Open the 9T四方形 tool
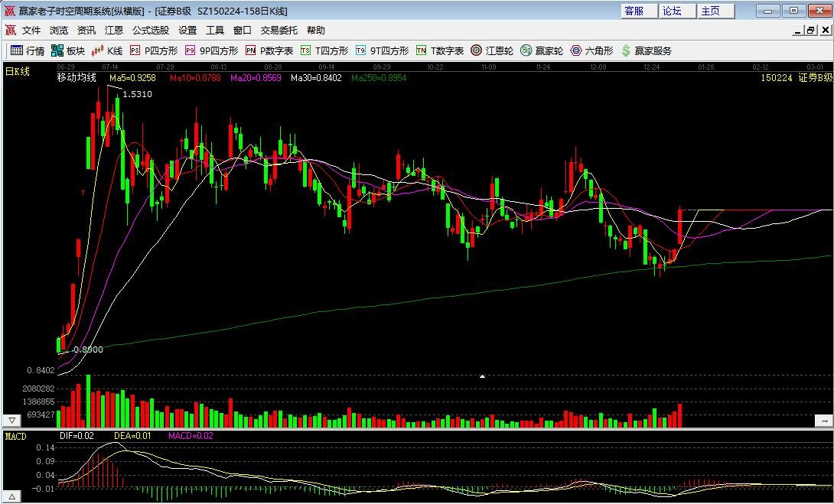This screenshot has height=504, width=834. click(x=383, y=50)
